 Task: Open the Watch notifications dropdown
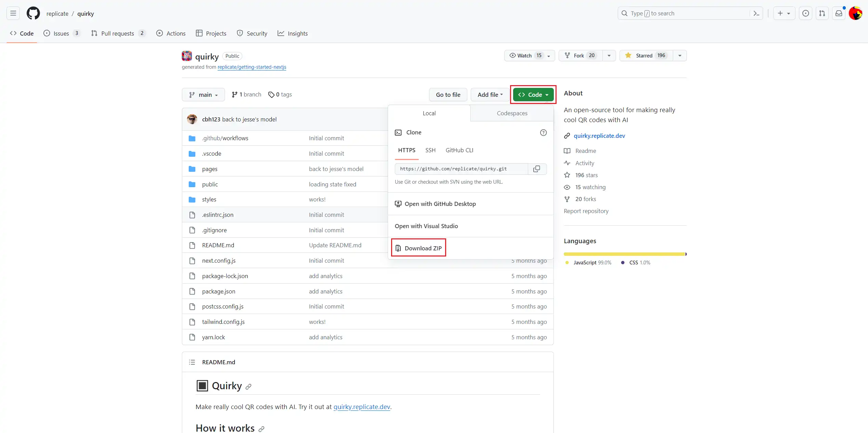pos(529,55)
